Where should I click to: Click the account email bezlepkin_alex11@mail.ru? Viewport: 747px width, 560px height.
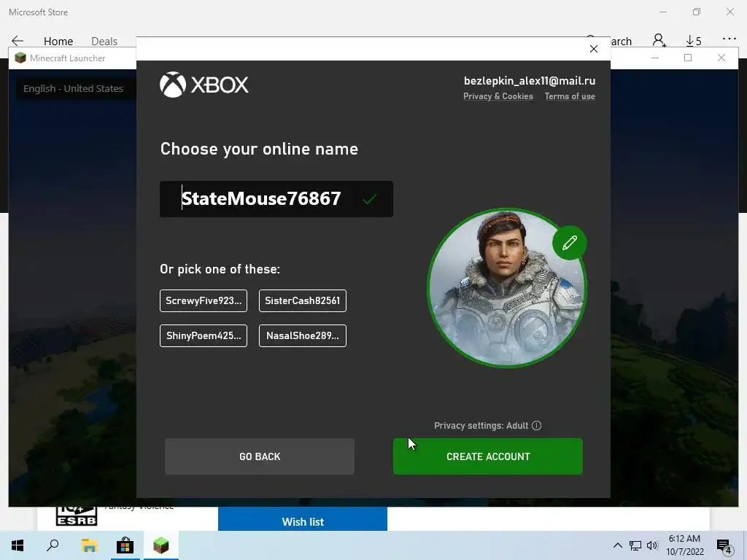click(530, 81)
